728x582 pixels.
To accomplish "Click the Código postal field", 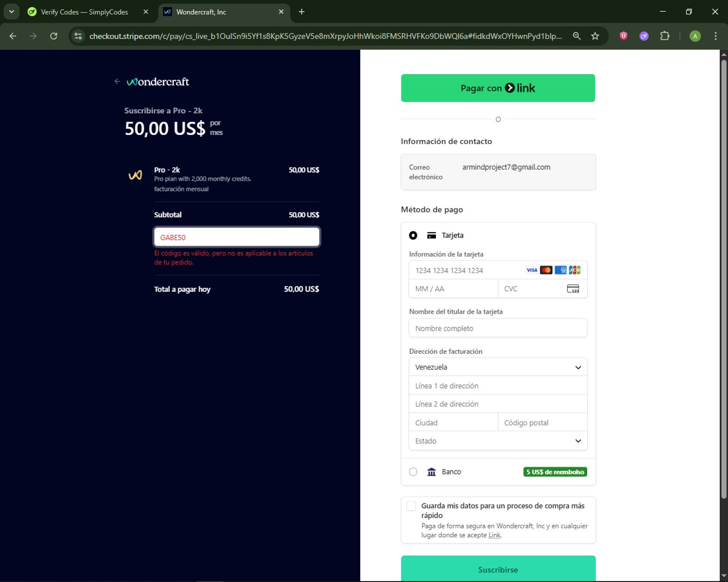I will tap(543, 422).
